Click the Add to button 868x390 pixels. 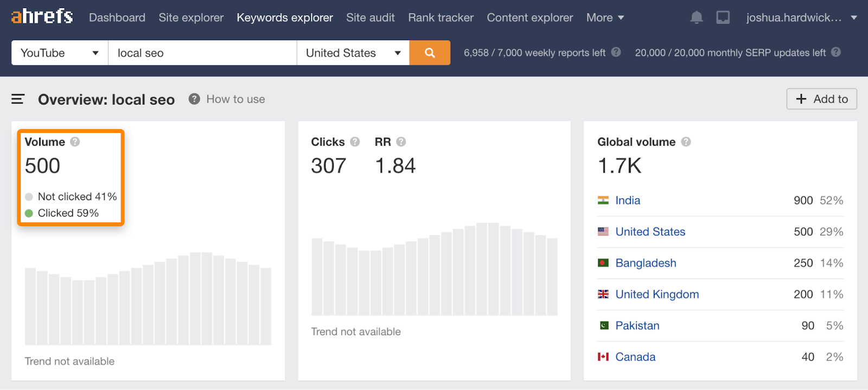point(821,99)
